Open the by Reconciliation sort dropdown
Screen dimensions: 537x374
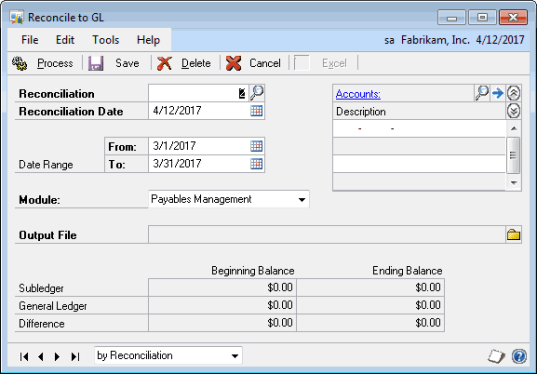(235, 356)
